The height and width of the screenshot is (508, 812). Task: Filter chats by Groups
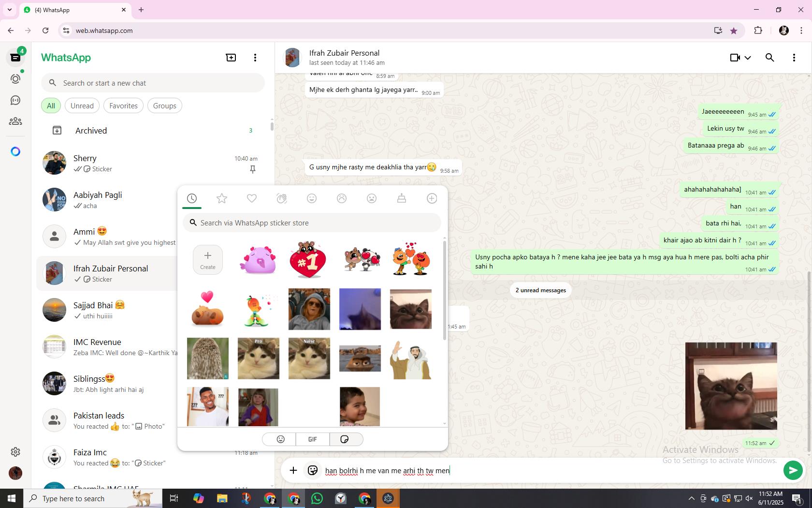click(x=165, y=106)
